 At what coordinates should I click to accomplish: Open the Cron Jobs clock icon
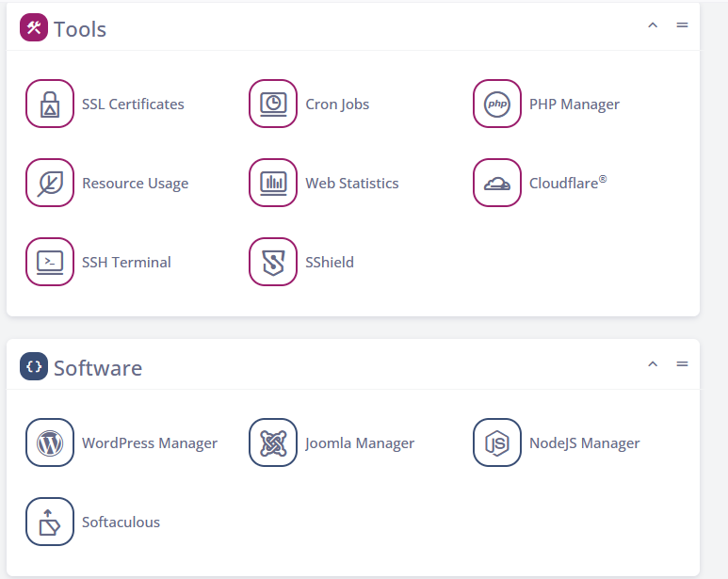[273, 104]
